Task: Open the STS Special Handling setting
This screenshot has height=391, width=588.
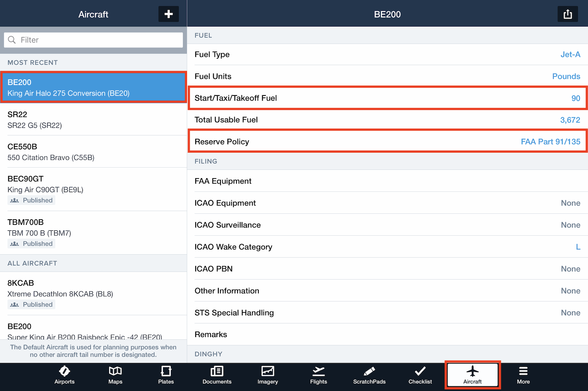Action: coord(388,313)
